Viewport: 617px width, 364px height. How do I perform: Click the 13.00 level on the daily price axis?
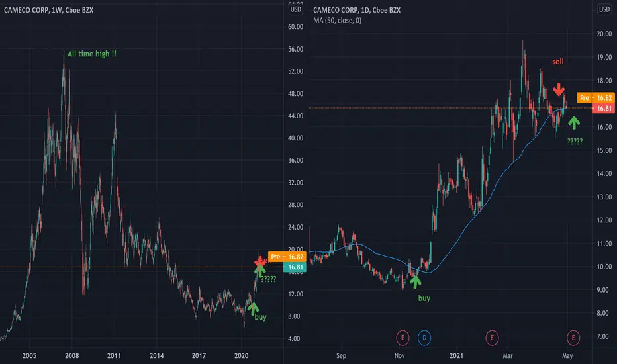pyautogui.click(x=604, y=197)
